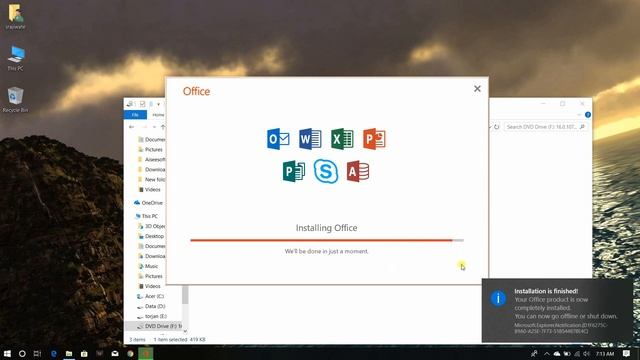640x360 pixels.
Task: Show hidden system tray icons
Action: tap(547, 353)
